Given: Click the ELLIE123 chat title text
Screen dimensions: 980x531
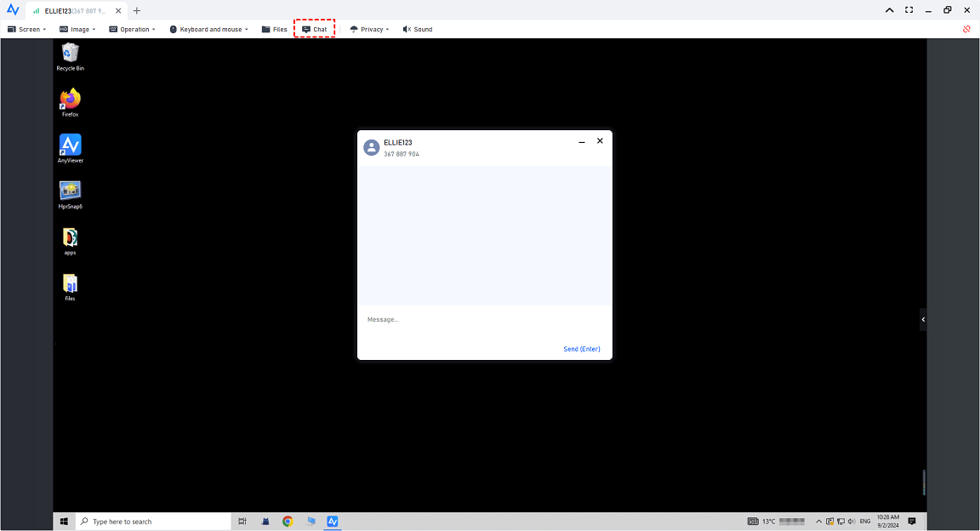Looking at the screenshot, I should pyautogui.click(x=398, y=143).
